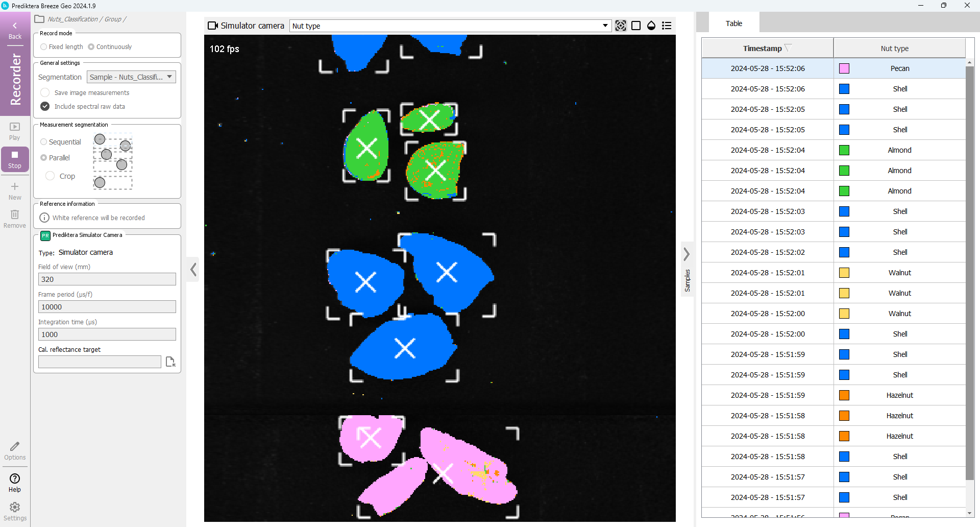980x527 pixels.
Task: Select Sequential measurement segmentation
Action: [x=44, y=142]
